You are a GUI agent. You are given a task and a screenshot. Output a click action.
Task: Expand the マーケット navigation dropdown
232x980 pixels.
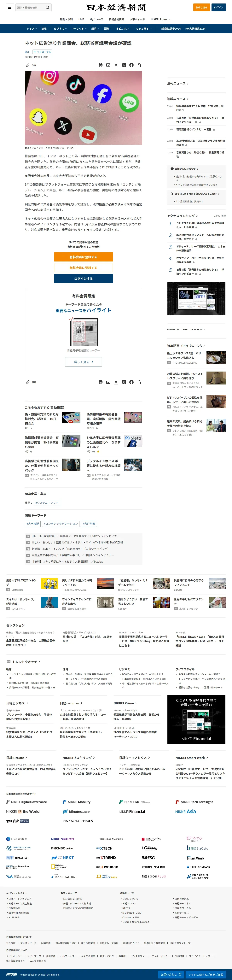tap(79, 29)
